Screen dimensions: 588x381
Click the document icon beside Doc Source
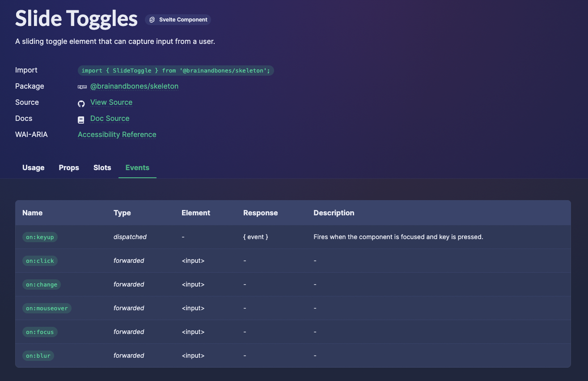[81, 119]
